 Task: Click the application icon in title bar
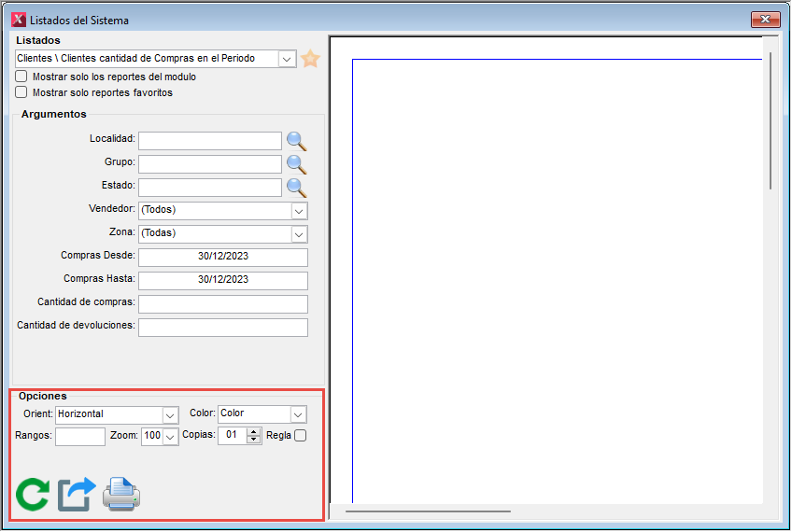click(18, 20)
